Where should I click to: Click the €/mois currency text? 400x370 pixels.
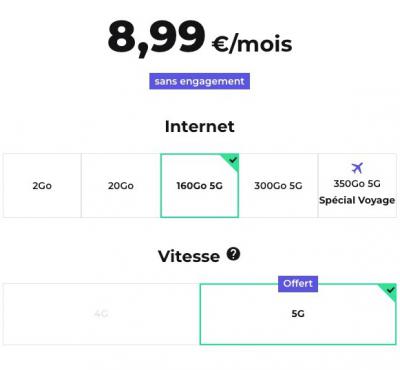click(x=252, y=44)
